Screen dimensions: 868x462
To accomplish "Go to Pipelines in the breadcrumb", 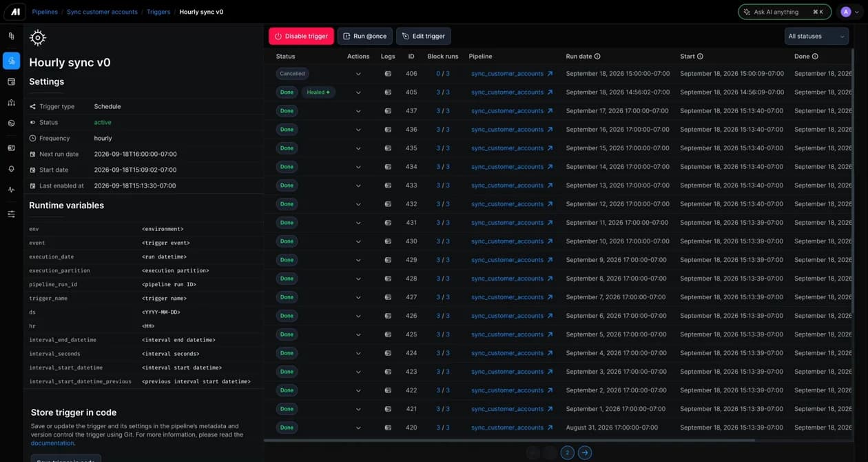I will tap(45, 12).
